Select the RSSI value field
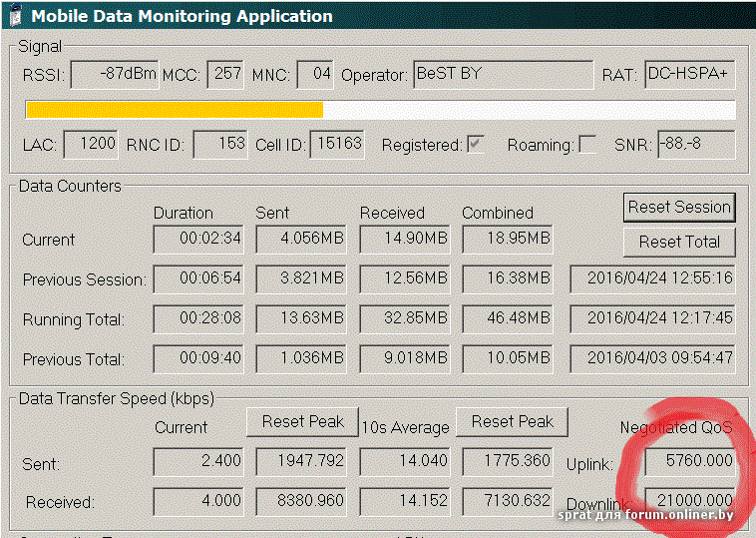Image resolution: width=756 pixels, height=538 pixels. (x=115, y=75)
